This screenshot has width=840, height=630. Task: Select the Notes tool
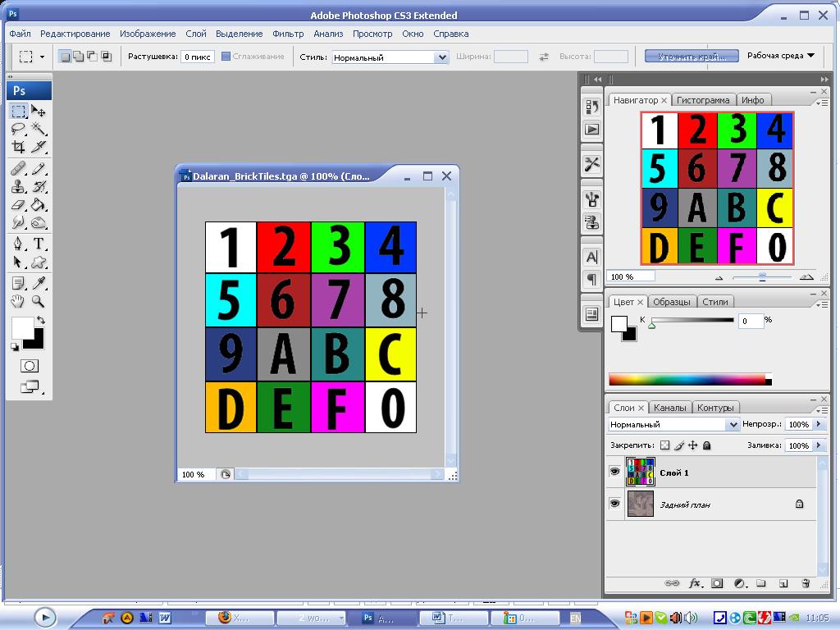point(19,283)
